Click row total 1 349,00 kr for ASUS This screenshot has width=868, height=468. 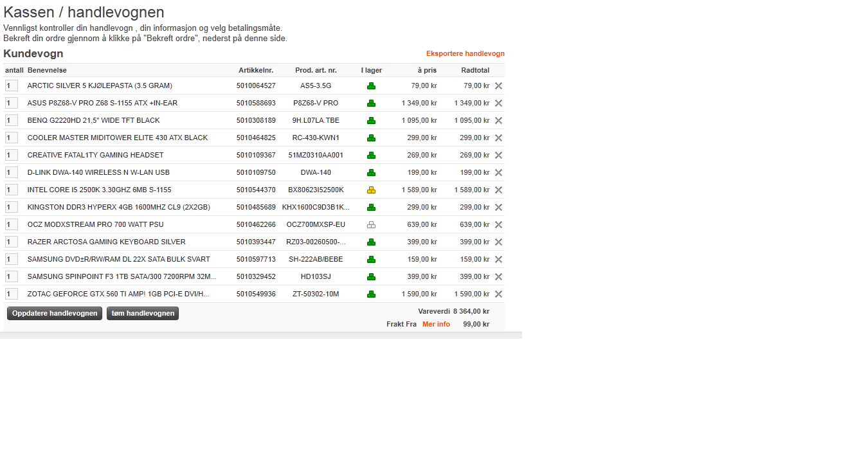tap(472, 103)
